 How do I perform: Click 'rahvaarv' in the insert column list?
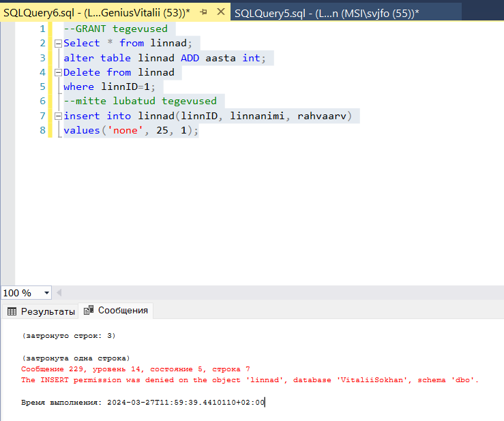(321, 116)
